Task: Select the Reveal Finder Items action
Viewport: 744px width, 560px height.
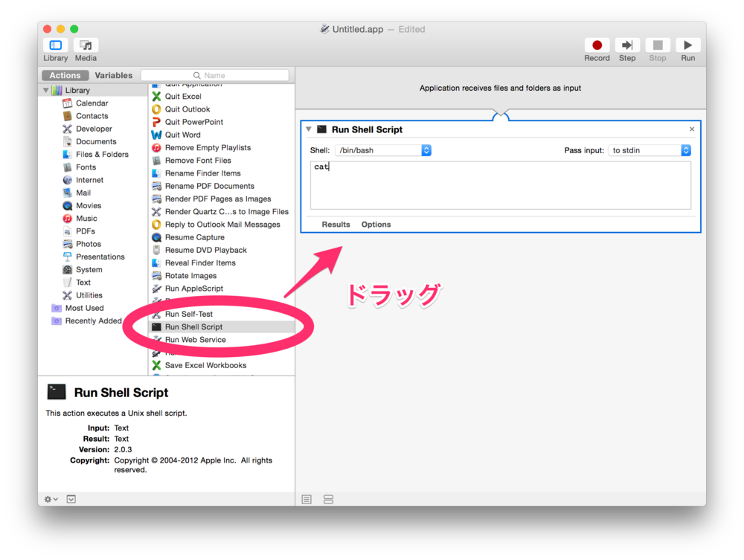Action: pos(200,263)
